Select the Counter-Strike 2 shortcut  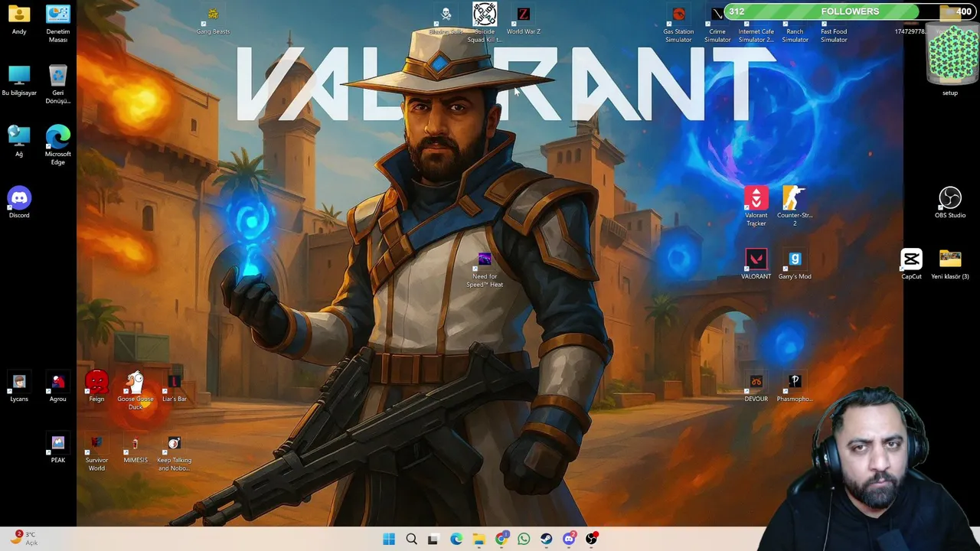click(795, 207)
